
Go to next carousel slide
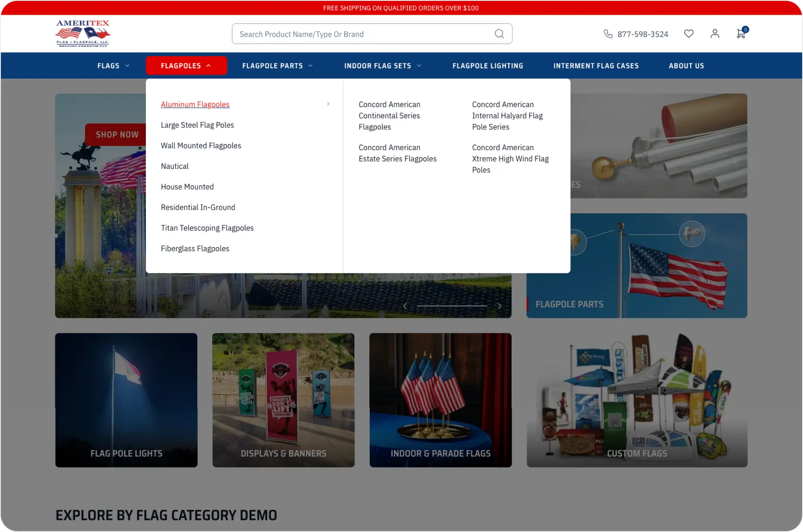pos(499,306)
